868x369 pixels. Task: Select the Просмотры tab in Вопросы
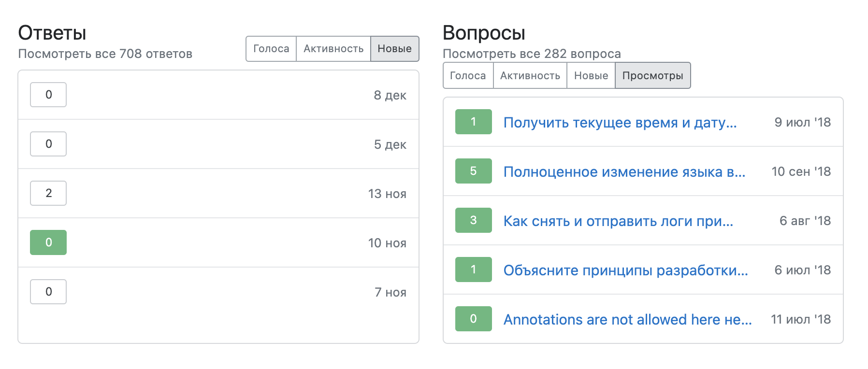click(653, 76)
